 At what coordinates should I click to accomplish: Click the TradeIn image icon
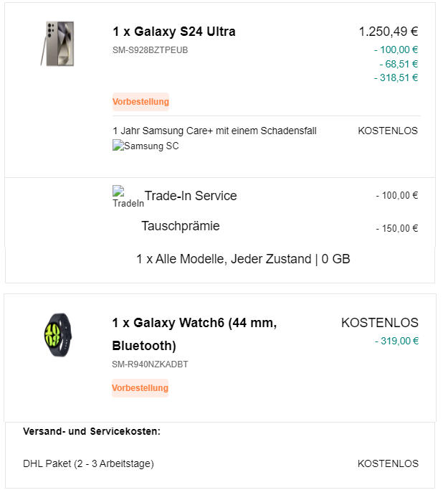tap(128, 197)
